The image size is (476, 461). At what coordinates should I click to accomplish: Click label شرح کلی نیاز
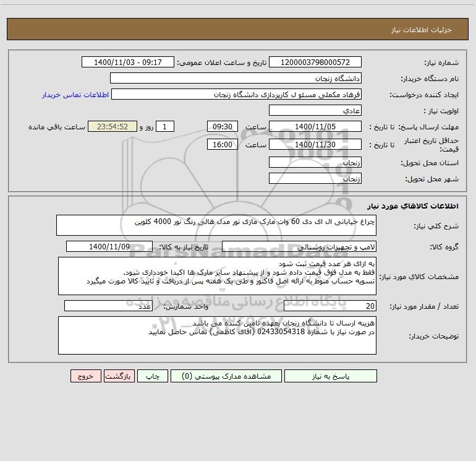pyautogui.click(x=436, y=226)
